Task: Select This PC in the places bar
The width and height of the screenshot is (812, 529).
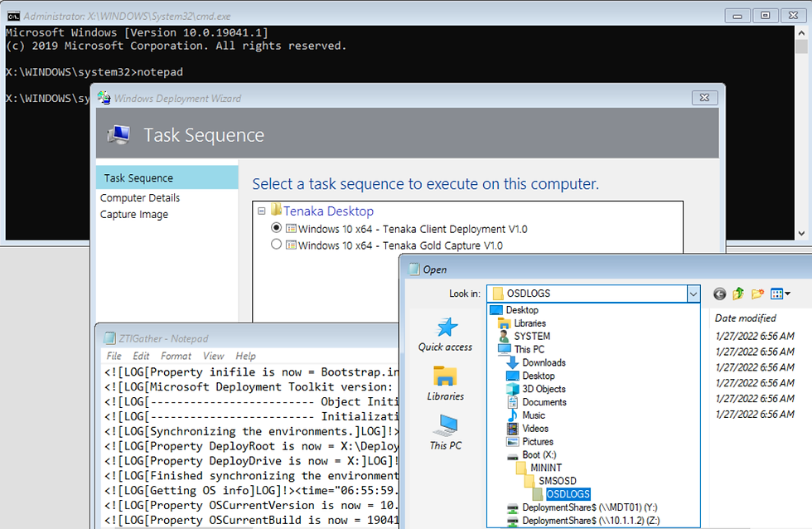Action: tap(446, 433)
